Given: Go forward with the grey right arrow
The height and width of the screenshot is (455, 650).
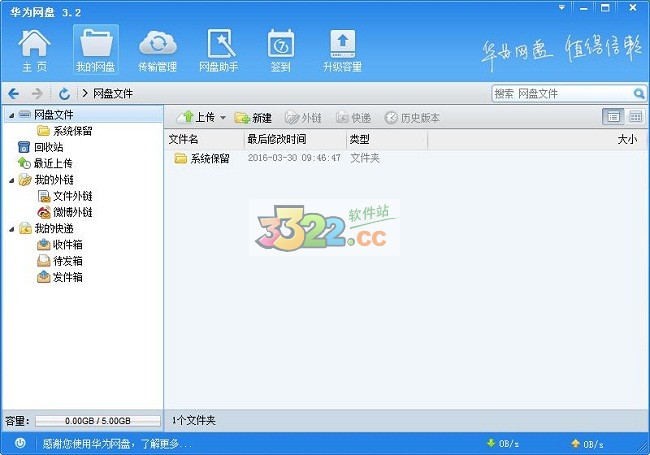Looking at the screenshot, I should (37, 94).
